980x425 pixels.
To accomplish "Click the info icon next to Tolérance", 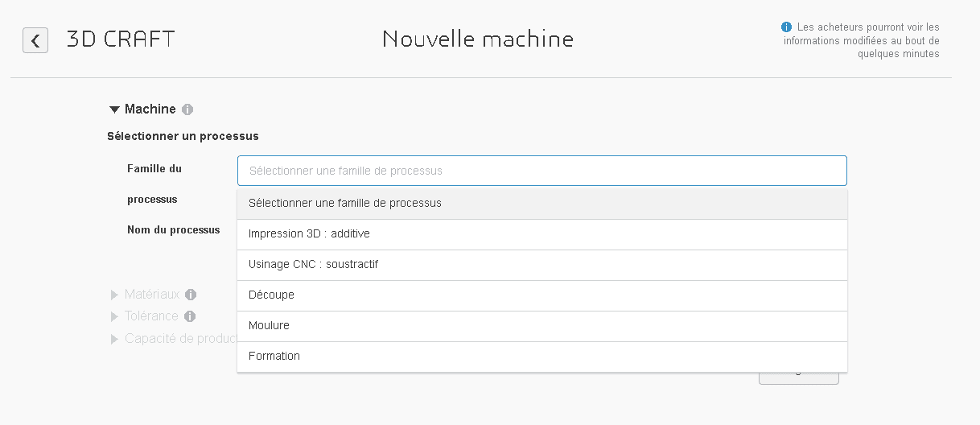I will click(190, 316).
